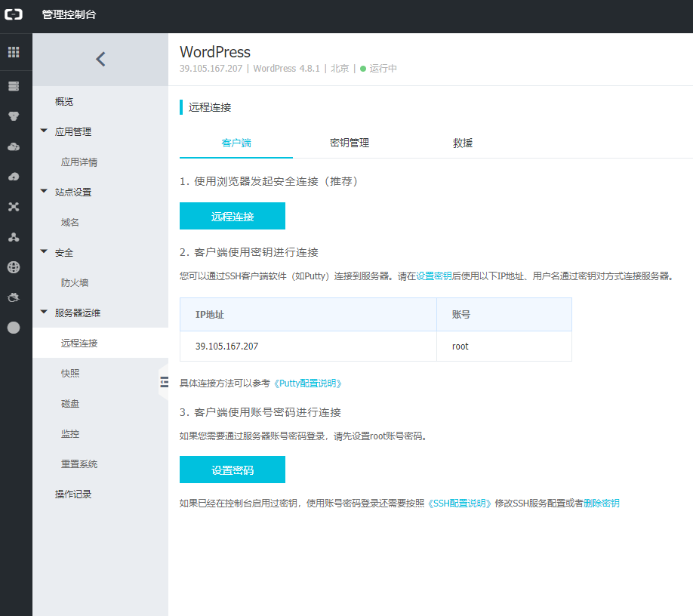Click the 账号 column header
The height and width of the screenshot is (616, 693).
click(504, 315)
